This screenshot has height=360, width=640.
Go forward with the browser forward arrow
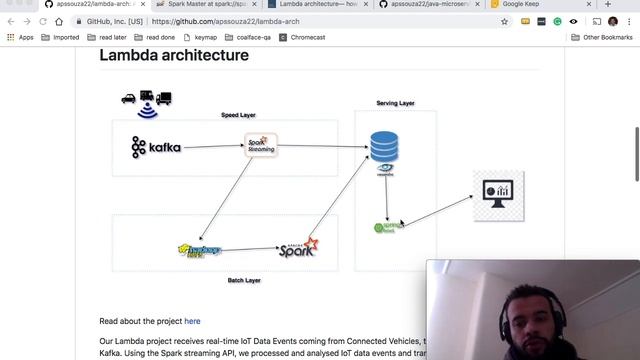pos(27,22)
